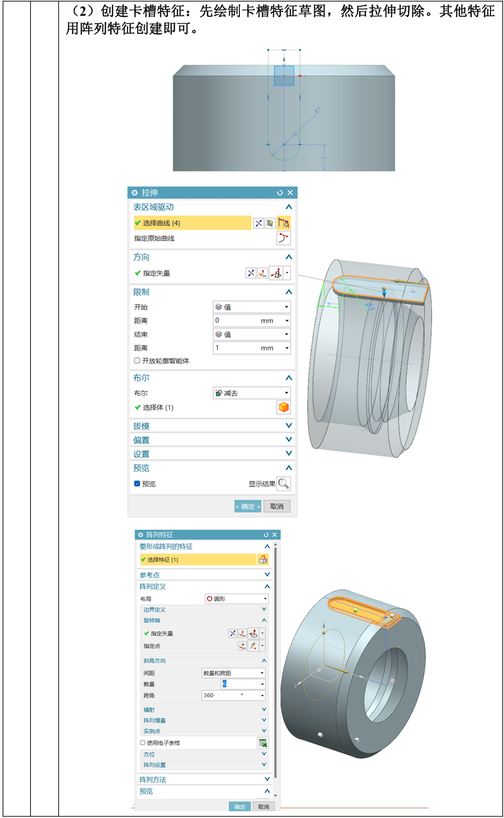Image resolution: width=504 pixels, height=818 pixels.
Task: Expand the 参考点 section
Action: [x=267, y=575]
